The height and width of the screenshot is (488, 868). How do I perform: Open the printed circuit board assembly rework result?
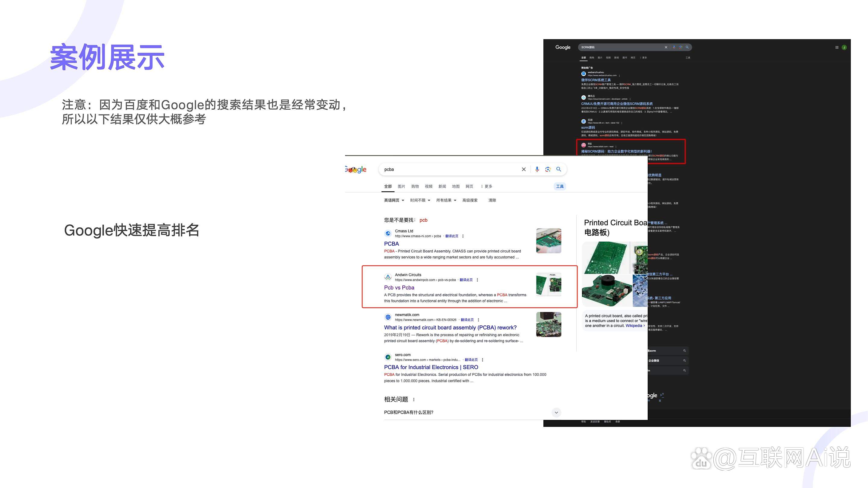point(450,328)
